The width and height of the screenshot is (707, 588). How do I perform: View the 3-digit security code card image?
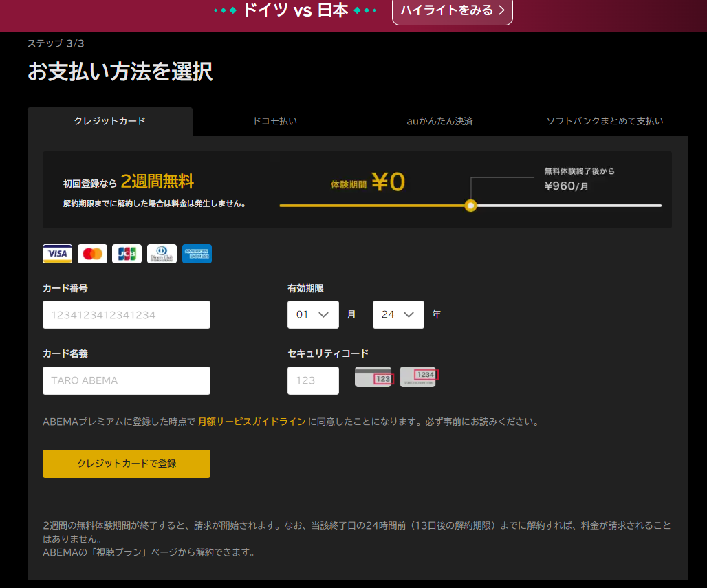374,377
